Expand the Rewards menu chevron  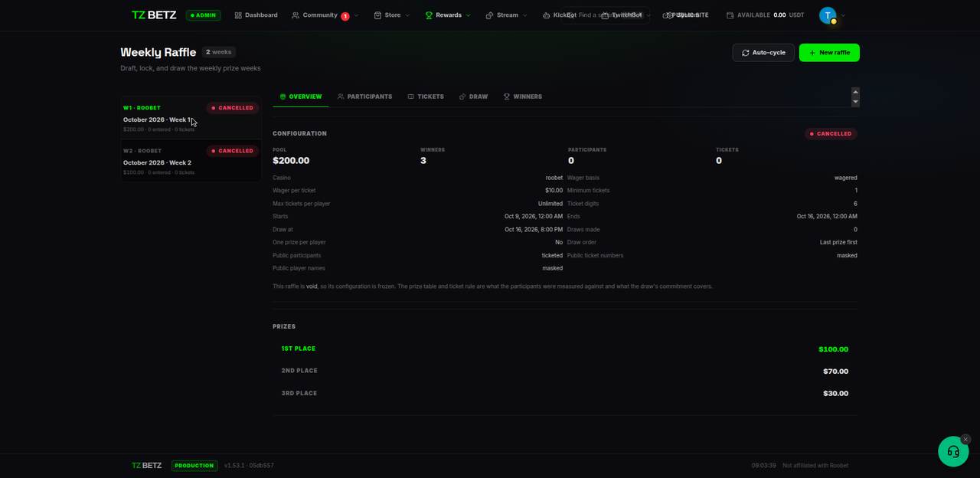pyautogui.click(x=468, y=15)
